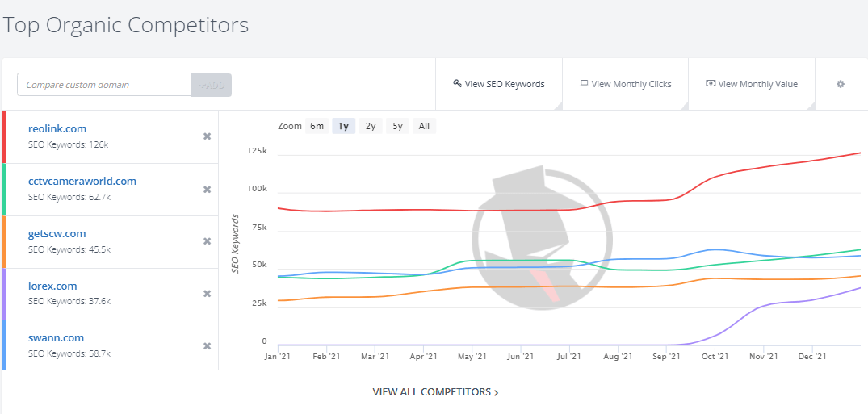Click the 100k y-axis label
This screenshot has width=868, height=414.
point(258,189)
